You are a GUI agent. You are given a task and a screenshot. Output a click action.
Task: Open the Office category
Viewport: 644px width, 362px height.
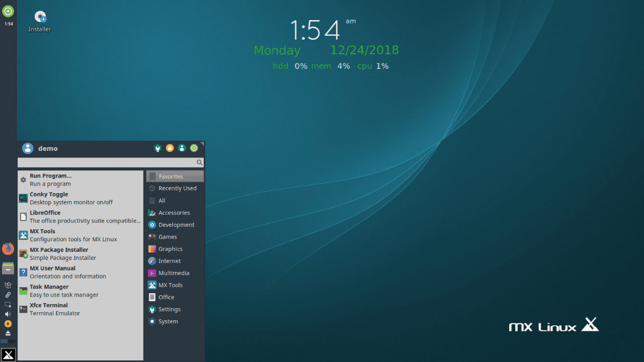click(x=175, y=297)
